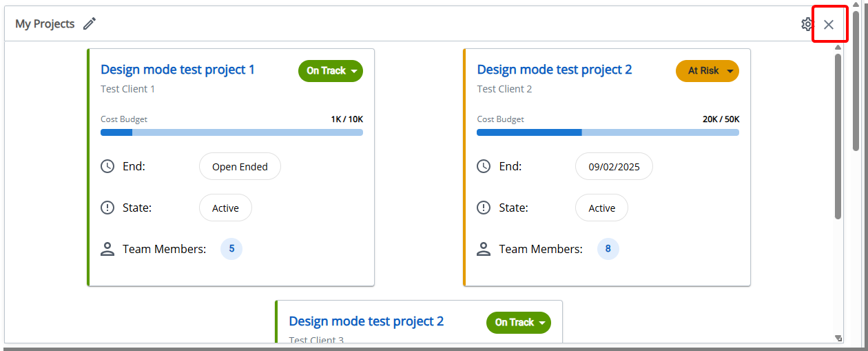Click the 1K / 10K cost budget progress bar
The height and width of the screenshot is (351, 868).
[231, 132]
